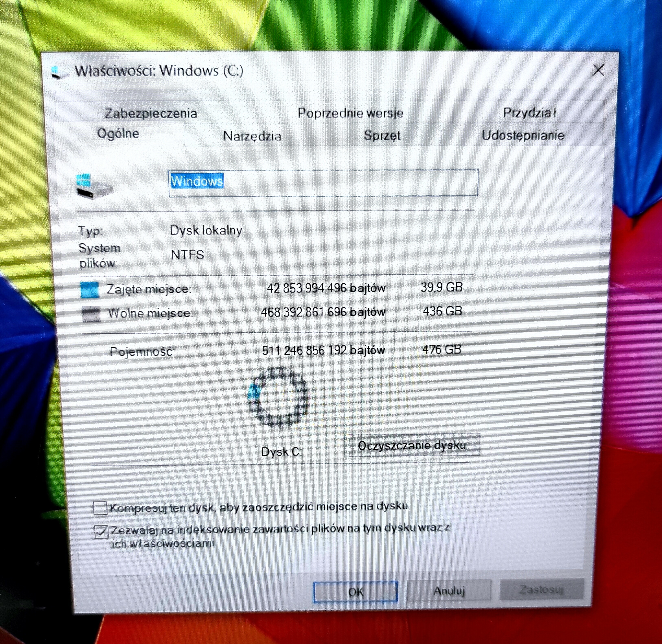Viewport: 662px width, 644px height.
Task: Click the gray Wolne miejsce color swatch
Action: click(91, 313)
